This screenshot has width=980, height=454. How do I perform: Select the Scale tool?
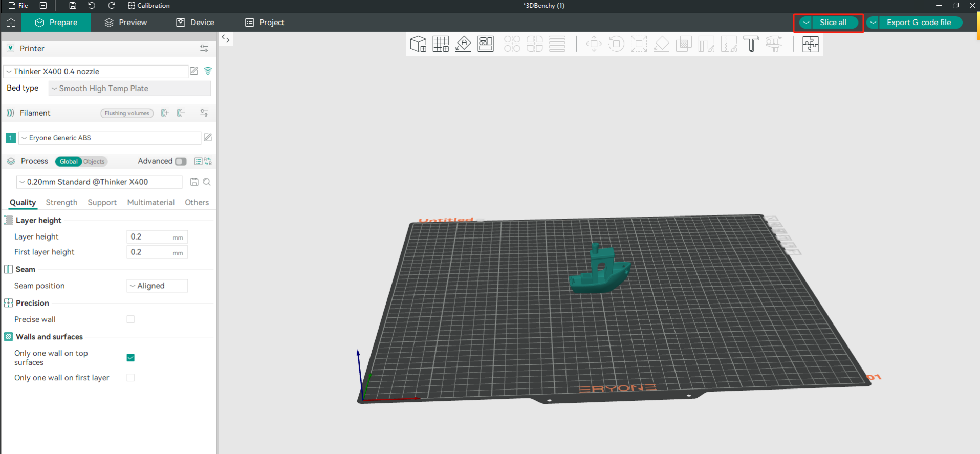[639, 44]
